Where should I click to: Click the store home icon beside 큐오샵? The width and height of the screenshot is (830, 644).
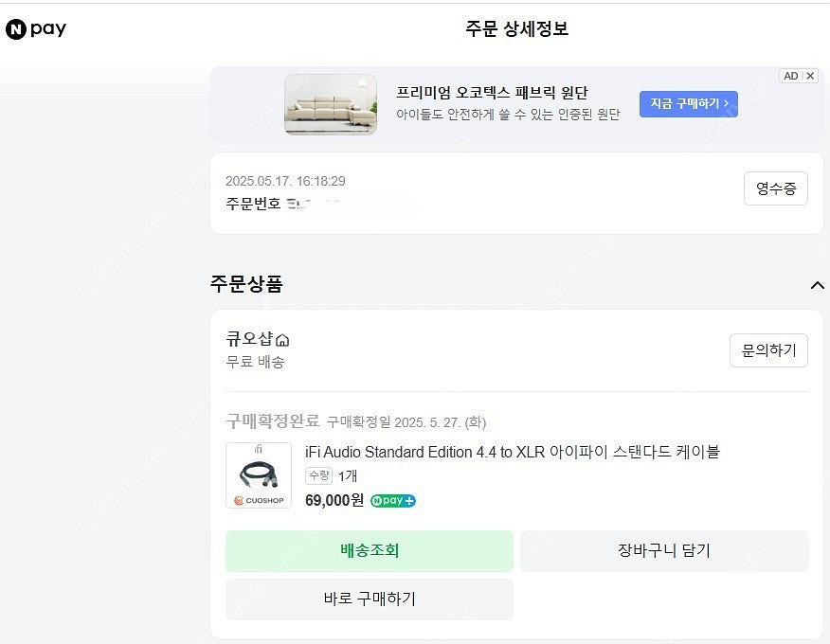pyautogui.click(x=282, y=340)
